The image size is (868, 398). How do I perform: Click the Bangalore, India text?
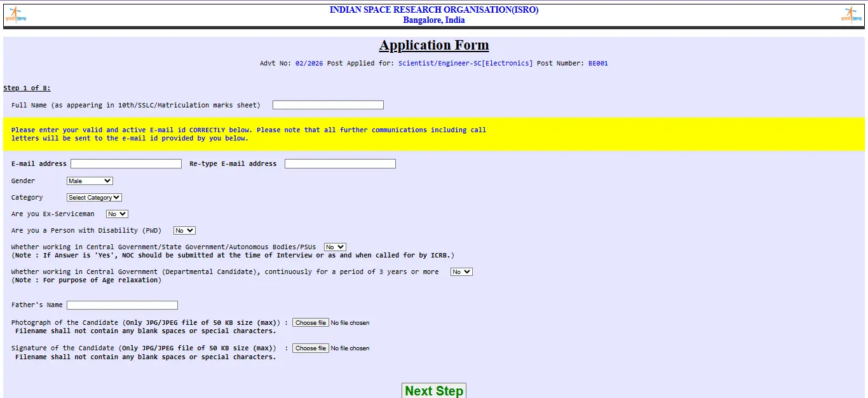[434, 20]
